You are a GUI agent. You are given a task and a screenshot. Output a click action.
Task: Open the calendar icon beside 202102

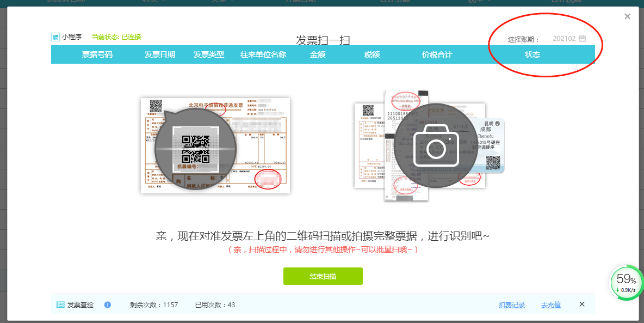pyautogui.click(x=582, y=38)
